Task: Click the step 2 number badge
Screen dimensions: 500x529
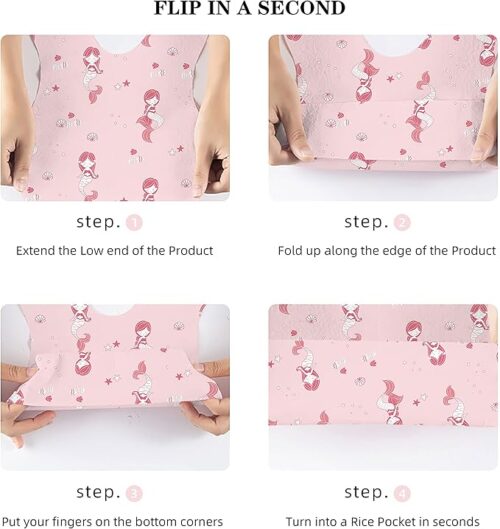Action: 402,223
